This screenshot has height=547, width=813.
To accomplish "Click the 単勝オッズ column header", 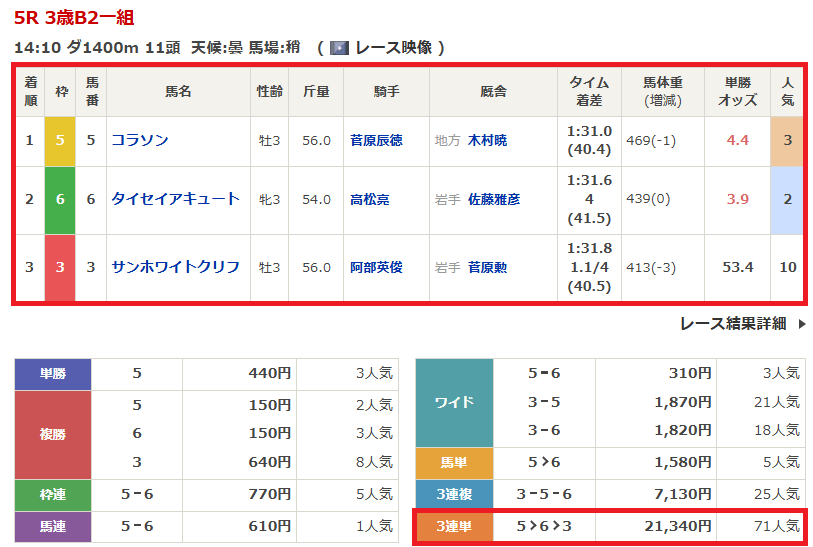I will (x=737, y=92).
